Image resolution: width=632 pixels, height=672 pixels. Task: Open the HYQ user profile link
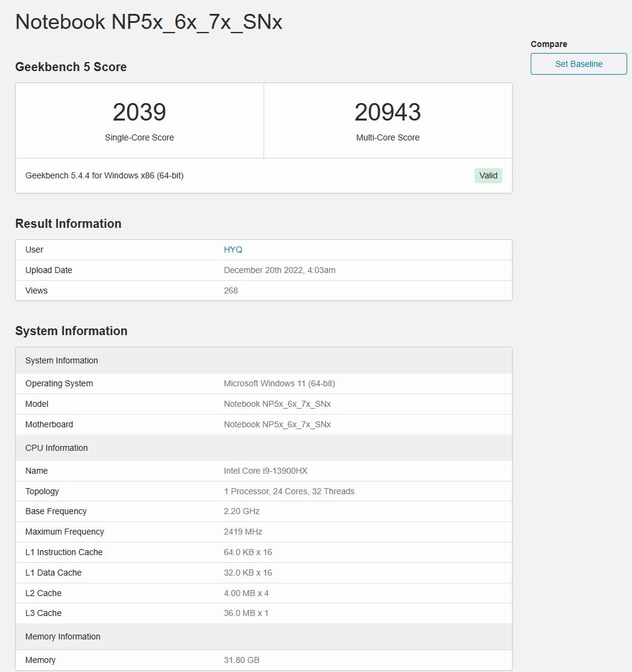point(233,250)
